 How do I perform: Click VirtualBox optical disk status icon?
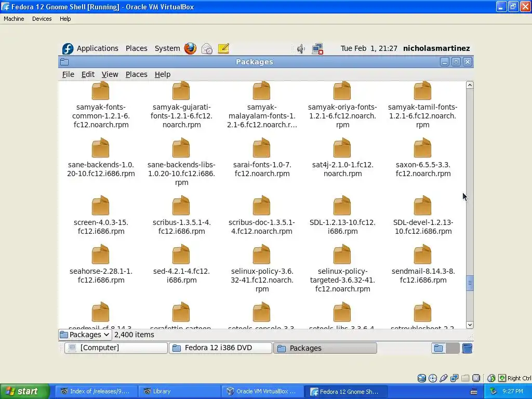coord(433,378)
